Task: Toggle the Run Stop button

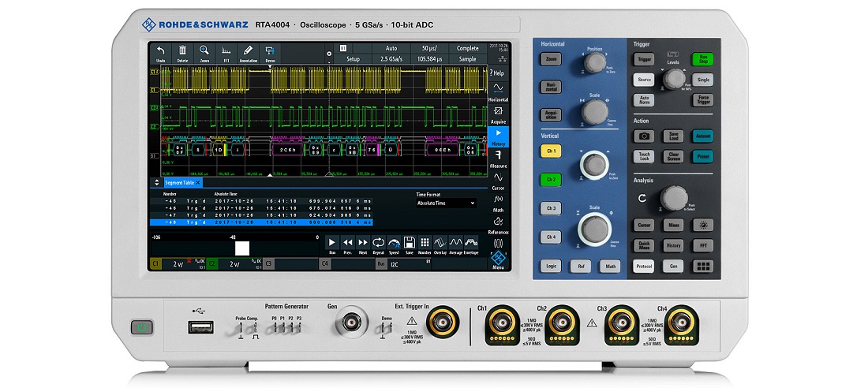Action: pyautogui.click(x=702, y=59)
